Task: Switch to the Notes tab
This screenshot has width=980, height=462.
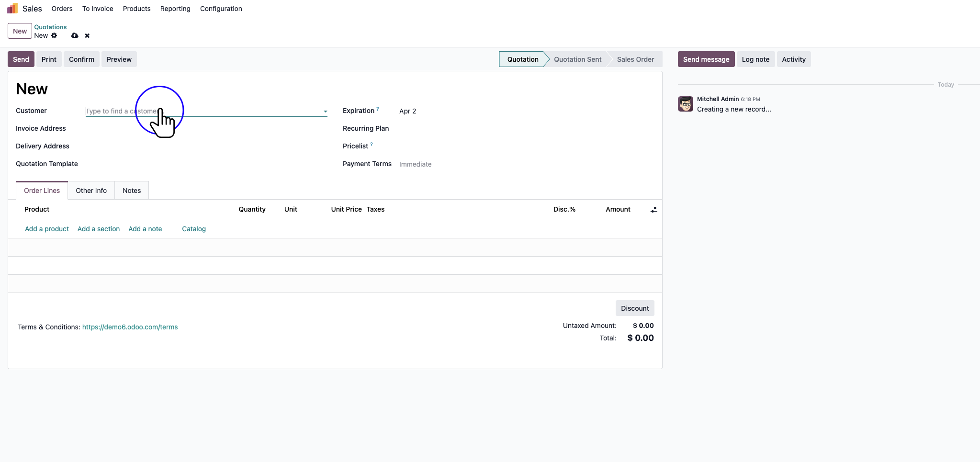Action: (x=131, y=190)
